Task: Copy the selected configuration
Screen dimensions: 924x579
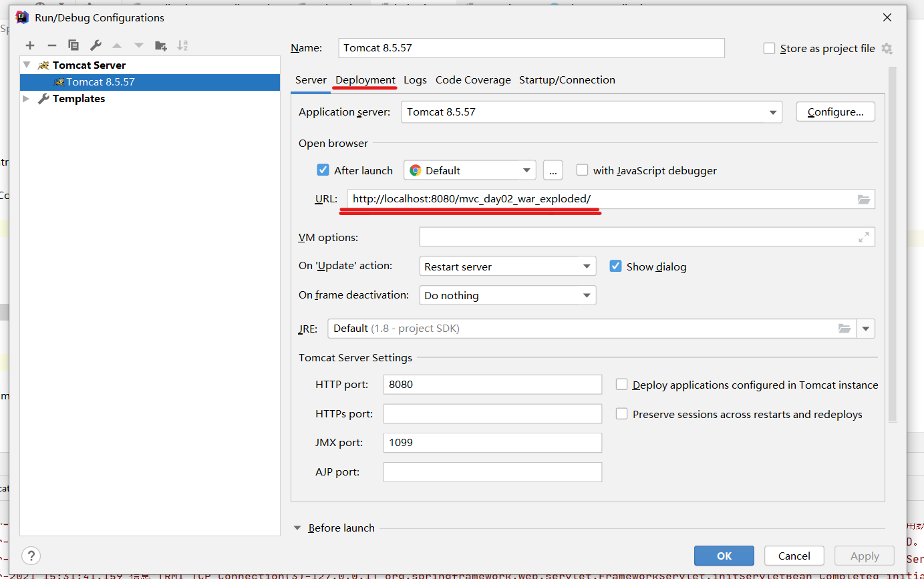Action: pos(73,45)
